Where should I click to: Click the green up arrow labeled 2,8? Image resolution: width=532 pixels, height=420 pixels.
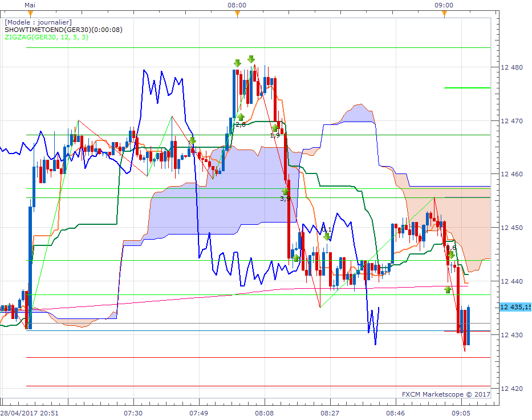[x=241, y=117]
